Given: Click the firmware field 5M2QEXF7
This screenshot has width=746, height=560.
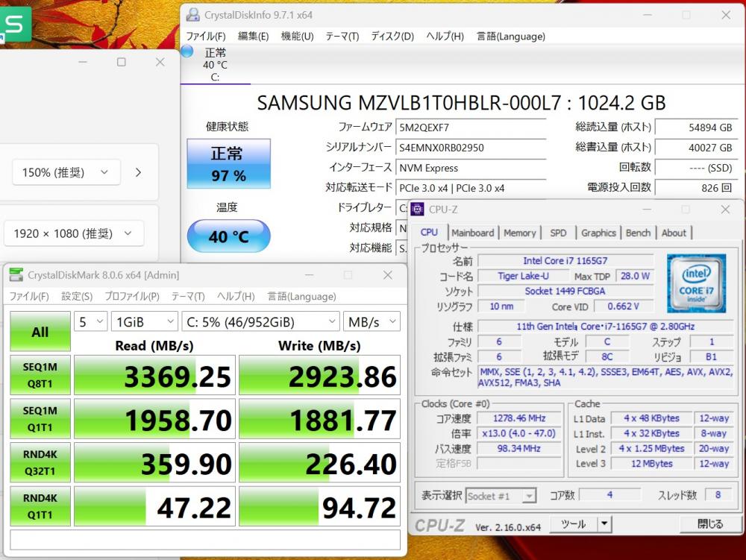Looking at the screenshot, I should point(471,128).
